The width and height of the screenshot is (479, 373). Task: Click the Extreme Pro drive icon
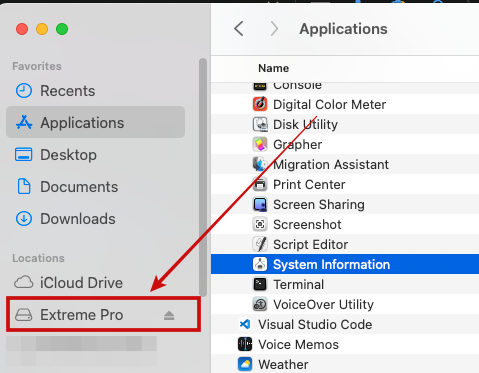tap(23, 315)
